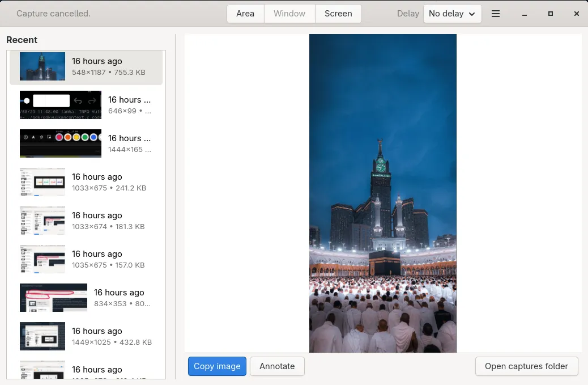588x385 pixels.
Task: Open the 1035×675 157.0 KB capture
Action: point(86,259)
